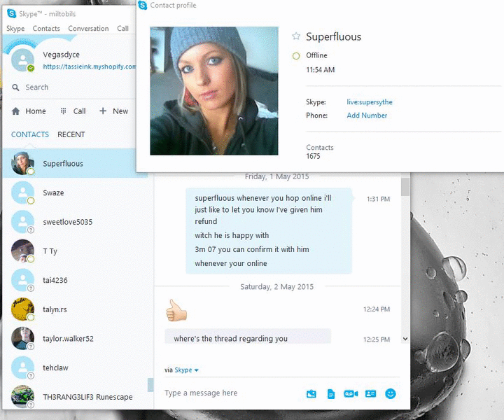Switch to the RECENT tab
The height and width of the screenshot is (420, 504).
click(x=71, y=134)
